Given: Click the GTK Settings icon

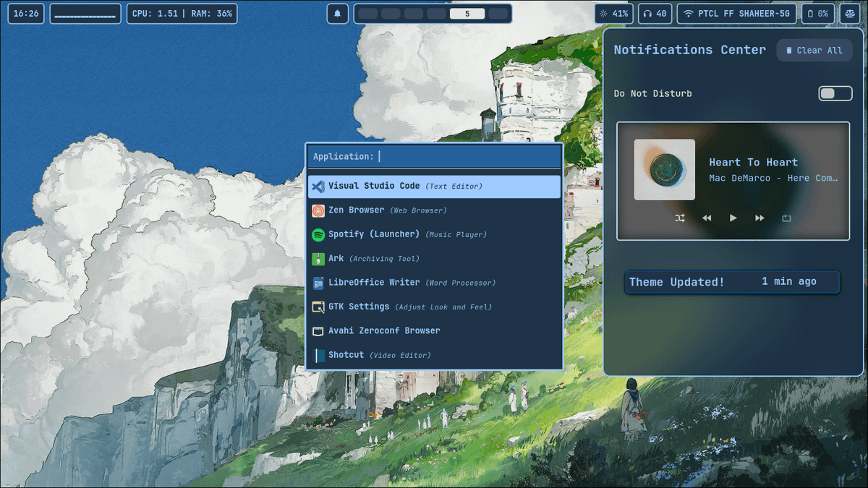Looking at the screenshot, I should pyautogui.click(x=318, y=307).
